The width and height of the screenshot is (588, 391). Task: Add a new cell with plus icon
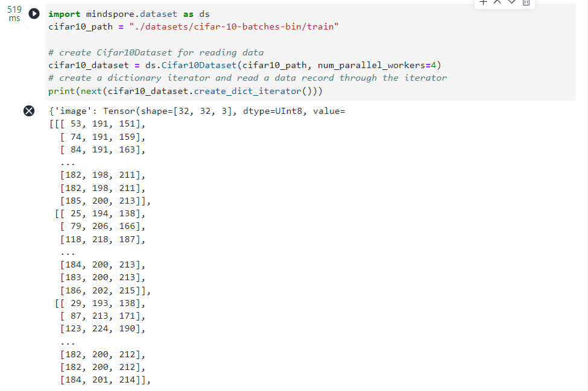click(484, 2)
